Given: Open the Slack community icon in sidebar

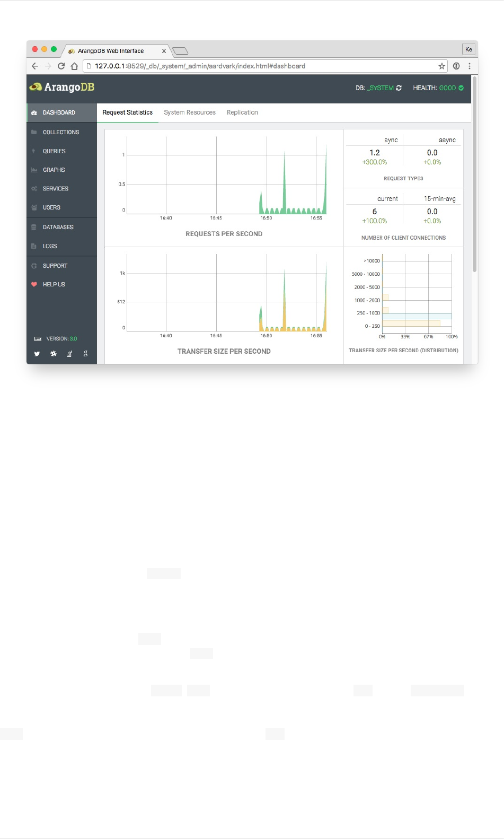Looking at the screenshot, I should tap(54, 354).
